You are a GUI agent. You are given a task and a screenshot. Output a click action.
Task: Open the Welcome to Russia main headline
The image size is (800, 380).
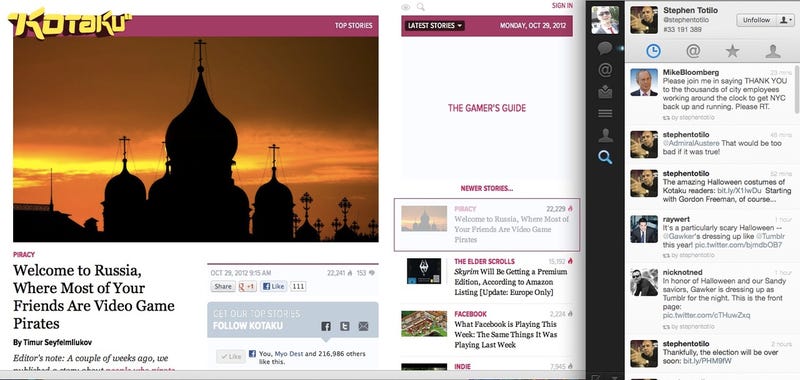coord(94,296)
